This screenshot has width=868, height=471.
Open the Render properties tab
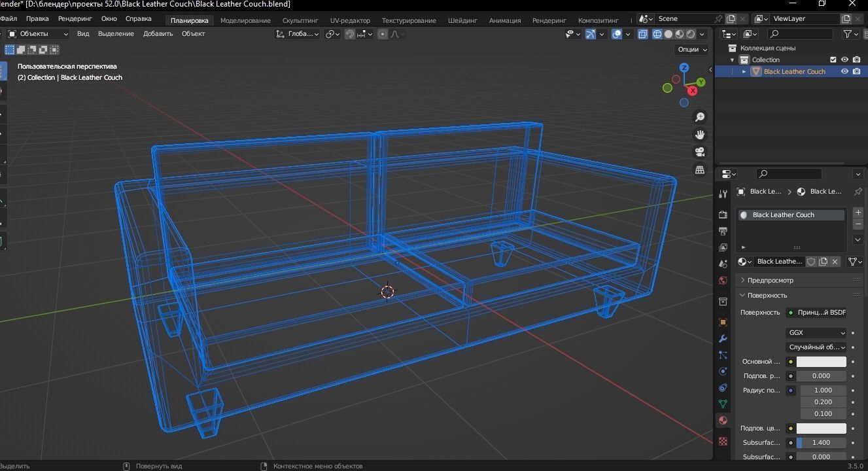pos(723,215)
